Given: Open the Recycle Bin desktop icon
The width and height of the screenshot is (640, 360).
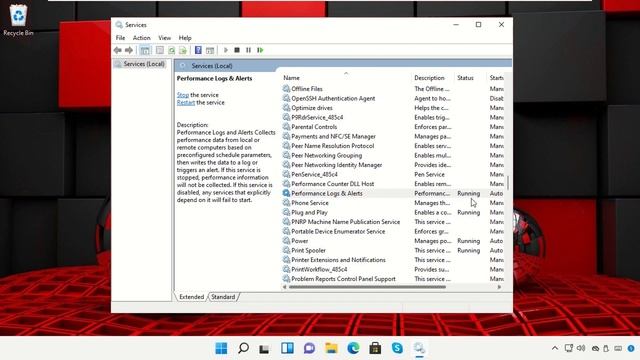Looking at the screenshot, I should 18,20.
